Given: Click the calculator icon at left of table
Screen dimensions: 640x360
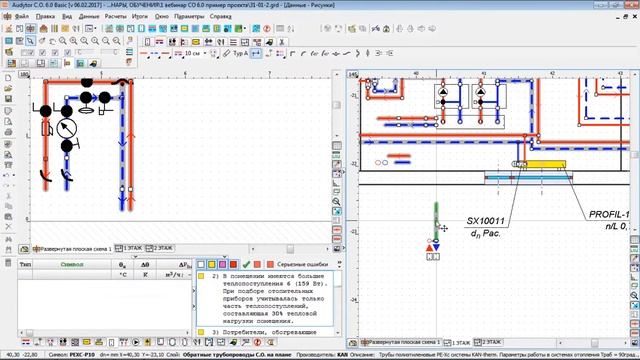Looking at the screenshot, I should tap(8, 263).
